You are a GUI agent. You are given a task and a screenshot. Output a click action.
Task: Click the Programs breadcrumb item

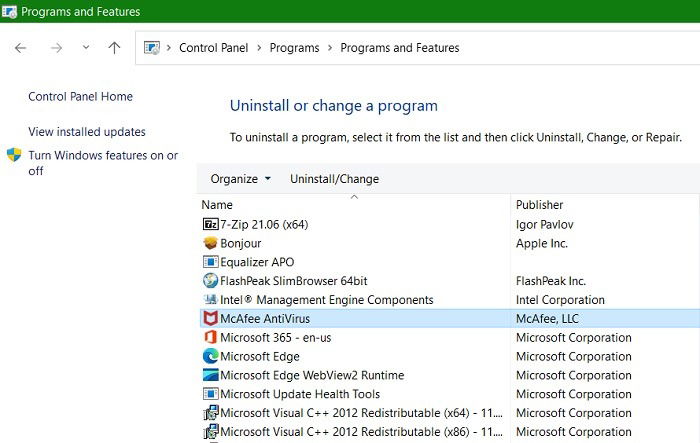point(295,48)
